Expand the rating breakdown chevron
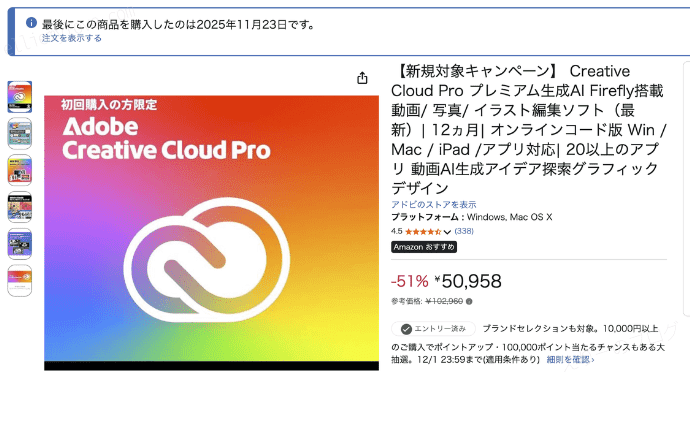This screenshot has width=690, height=434. [448, 232]
